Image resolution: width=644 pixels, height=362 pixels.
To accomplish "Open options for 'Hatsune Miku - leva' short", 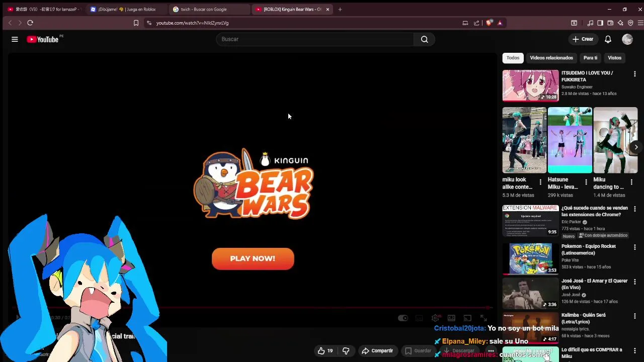I will (586, 182).
